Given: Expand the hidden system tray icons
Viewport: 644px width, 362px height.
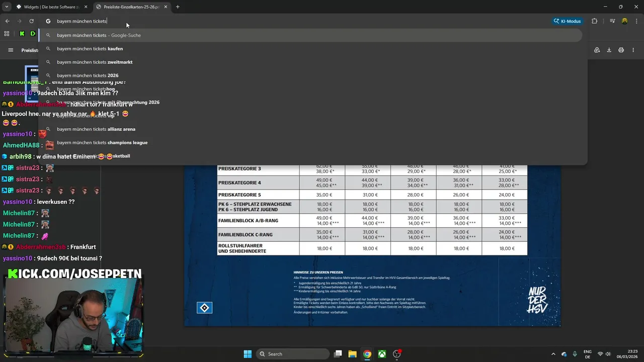Looking at the screenshot, I should [553, 354].
